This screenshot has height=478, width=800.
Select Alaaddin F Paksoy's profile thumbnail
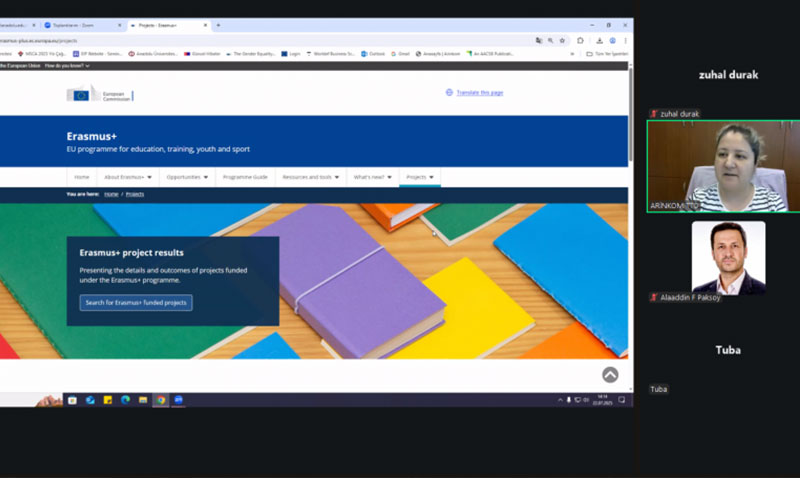tap(729, 258)
